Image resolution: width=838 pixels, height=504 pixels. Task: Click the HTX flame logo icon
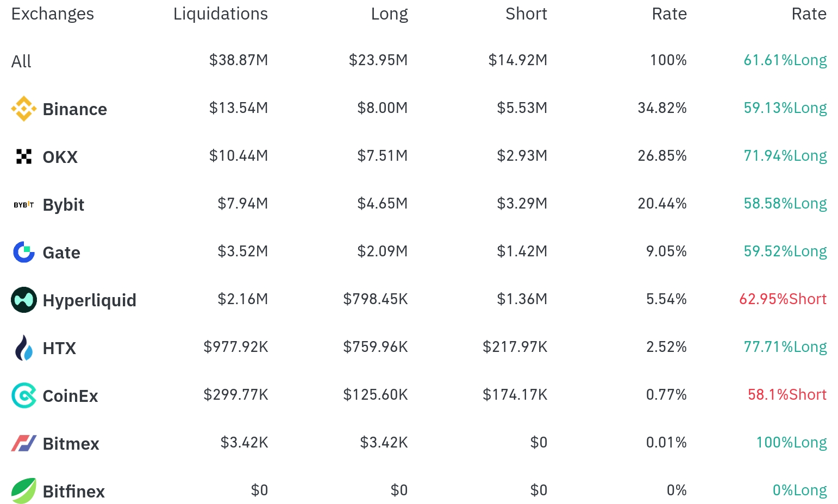click(x=24, y=348)
